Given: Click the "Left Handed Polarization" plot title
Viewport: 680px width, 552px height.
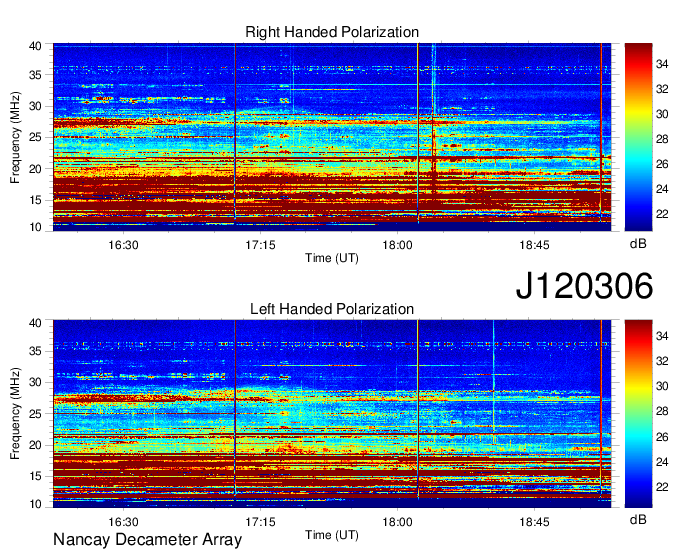Looking at the screenshot, I should click(332, 309).
